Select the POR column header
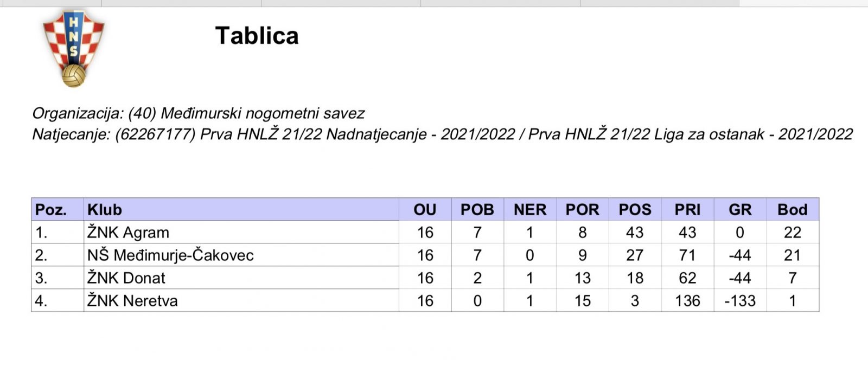This screenshot has width=868, height=386. (x=582, y=210)
